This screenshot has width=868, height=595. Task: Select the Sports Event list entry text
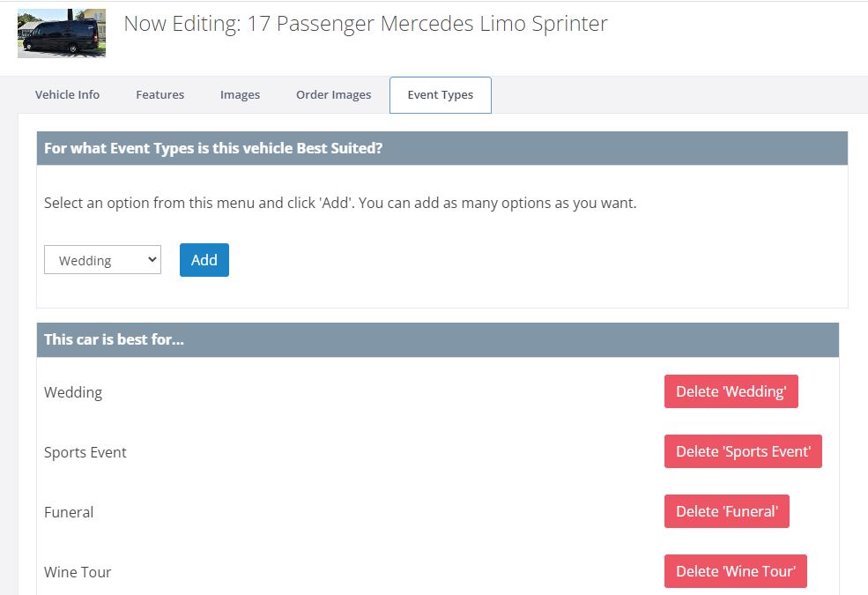(x=85, y=452)
